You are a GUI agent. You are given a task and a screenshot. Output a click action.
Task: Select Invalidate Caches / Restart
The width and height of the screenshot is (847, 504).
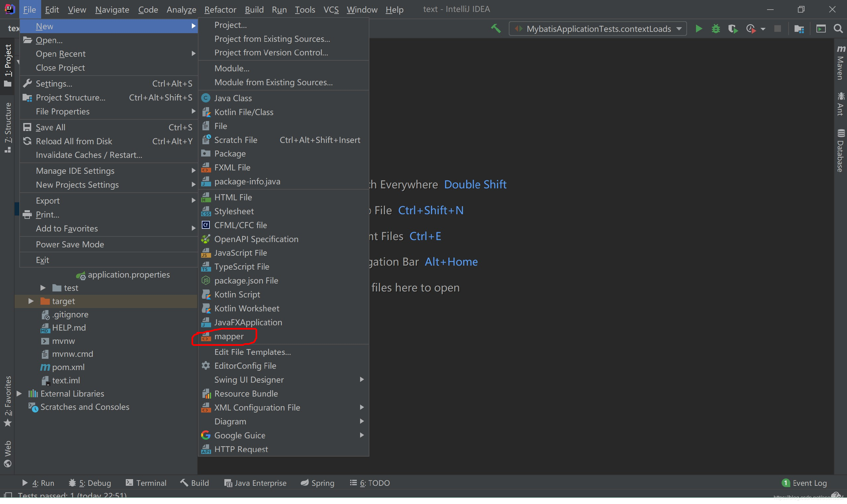click(x=109, y=155)
